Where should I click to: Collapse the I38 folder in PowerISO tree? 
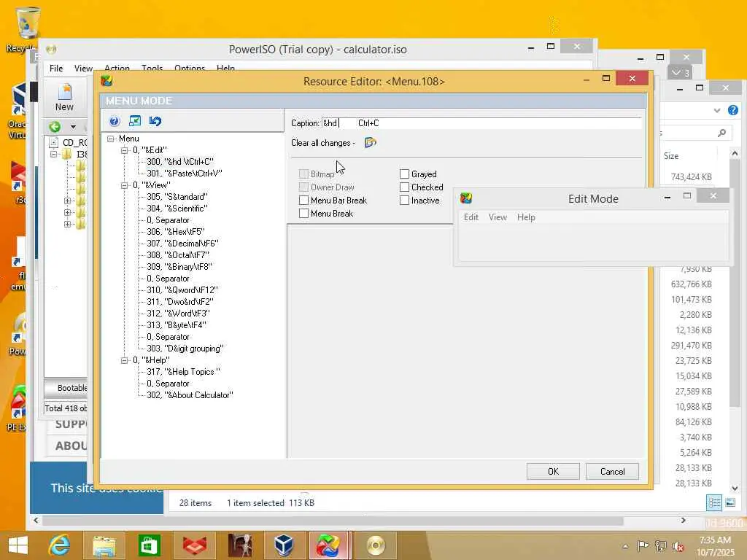click(54, 154)
